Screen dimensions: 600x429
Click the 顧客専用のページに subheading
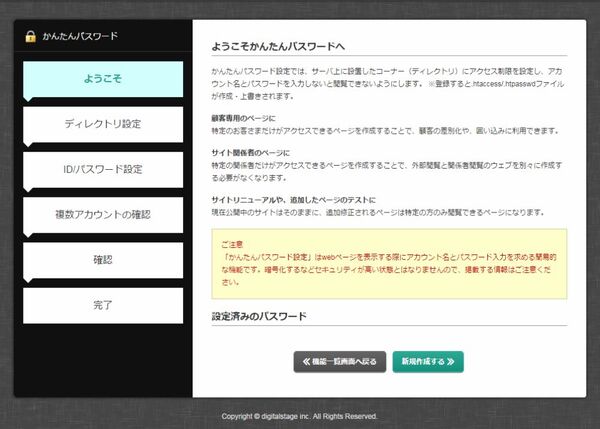point(243,118)
